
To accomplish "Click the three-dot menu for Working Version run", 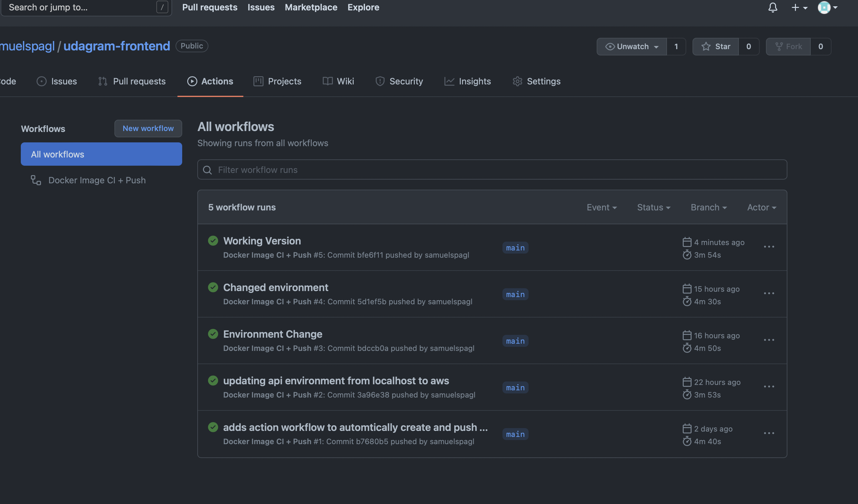I will tap(768, 247).
